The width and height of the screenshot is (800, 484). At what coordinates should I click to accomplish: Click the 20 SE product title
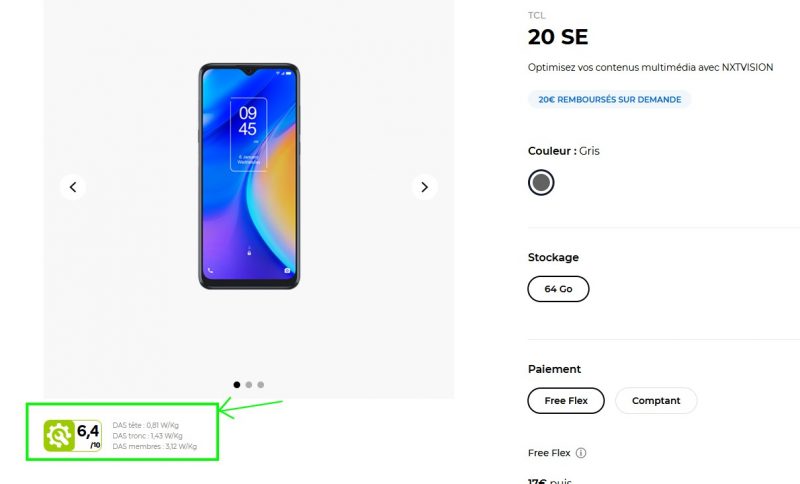coord(558,38)
